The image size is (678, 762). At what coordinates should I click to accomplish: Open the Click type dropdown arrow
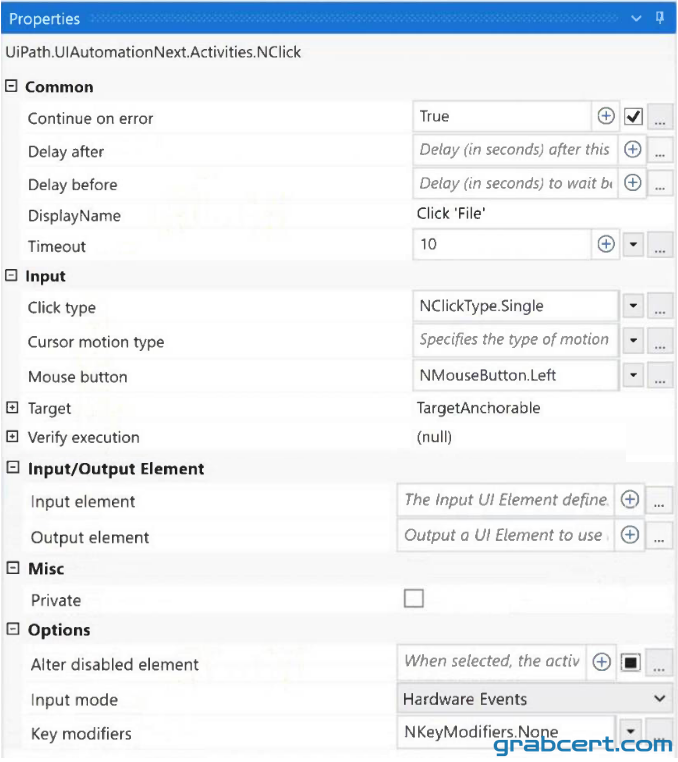point(633,306)
